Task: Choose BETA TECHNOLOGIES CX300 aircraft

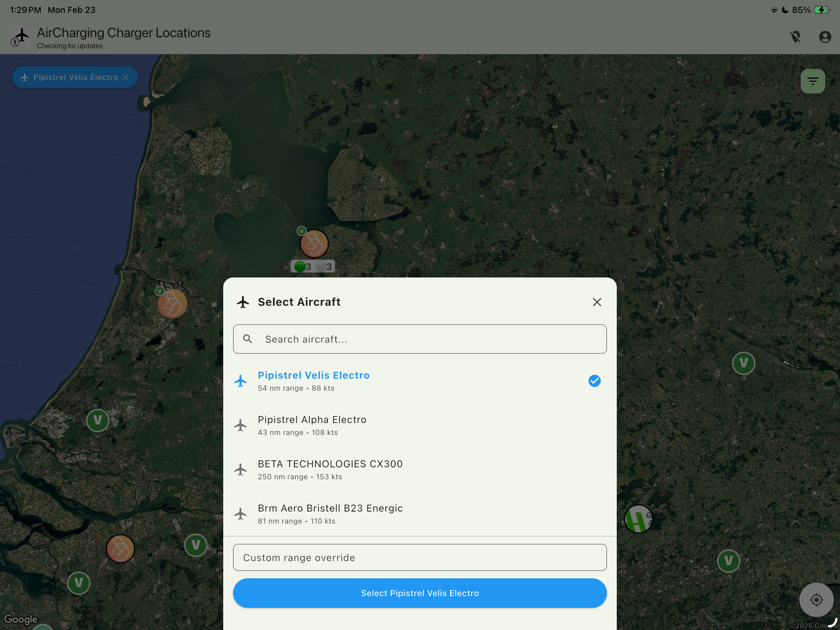Action: pyautogui.click(x=420, y=470)
